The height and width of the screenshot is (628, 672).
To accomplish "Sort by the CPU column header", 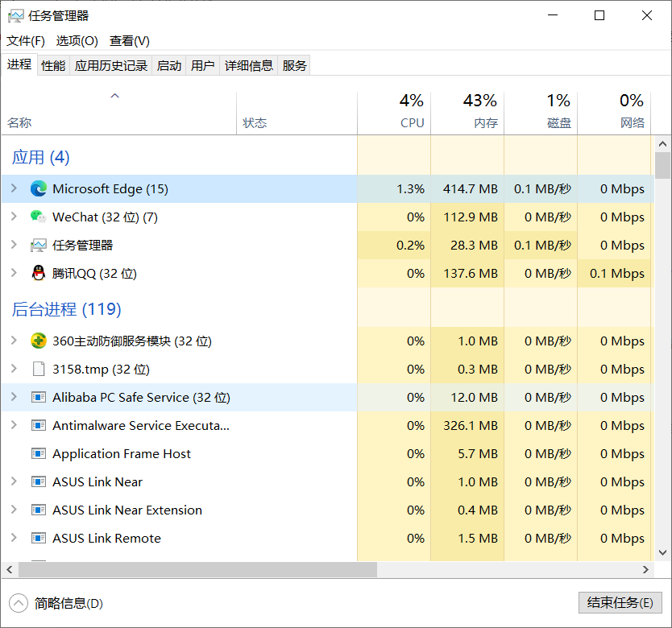I will (x=394, y=114).
